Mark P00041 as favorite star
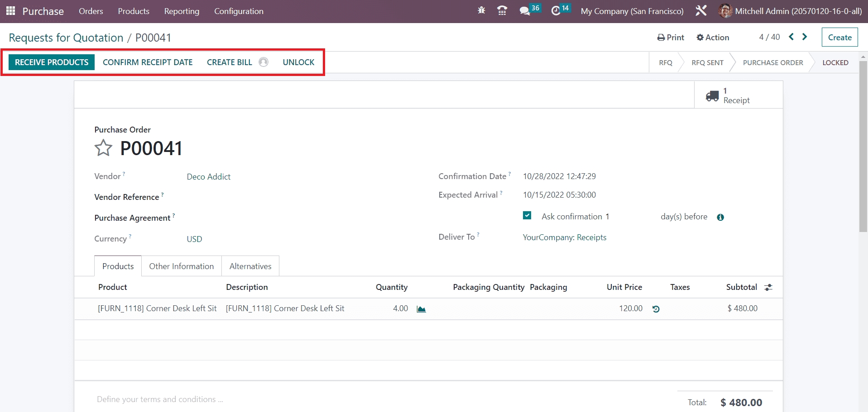 pyautogui.click(x=103, y=148)
